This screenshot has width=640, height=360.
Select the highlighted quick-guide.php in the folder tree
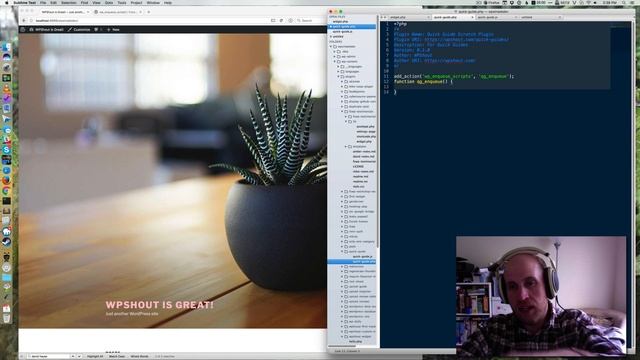[x=352, y=261]
